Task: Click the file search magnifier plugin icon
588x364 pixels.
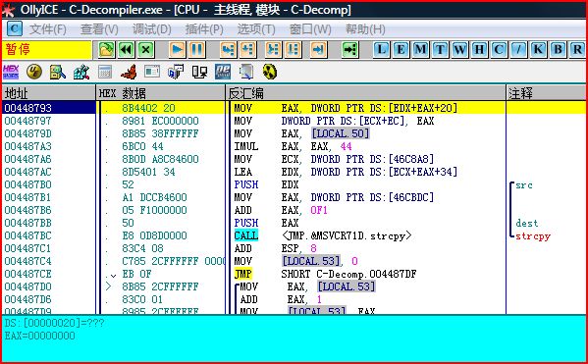Action: (x=58, y=72)
